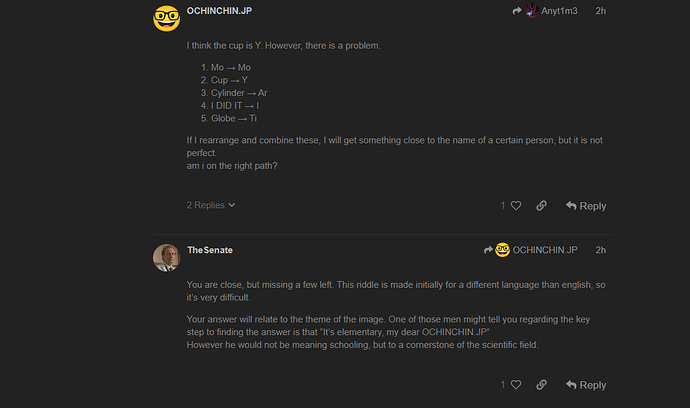Open TheSenate's profile avatar
This screenshot has width=690, height=408.
pos(166,257)
